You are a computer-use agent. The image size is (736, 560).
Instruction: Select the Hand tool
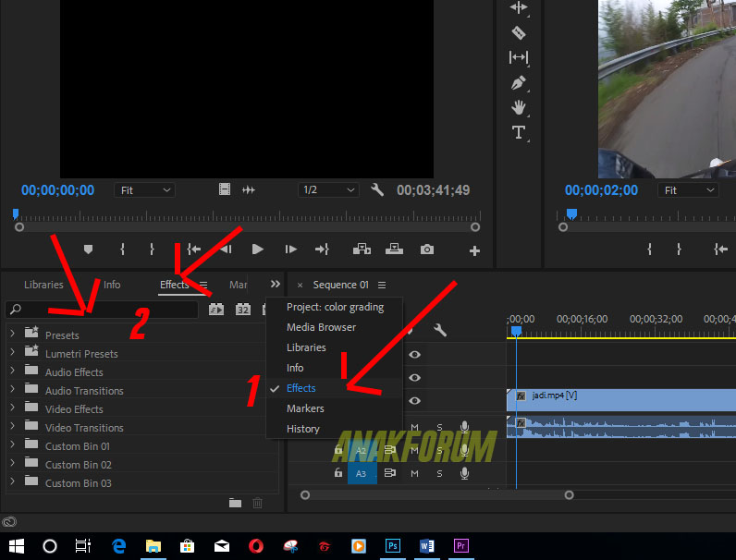pyautogui.click(x=518, y=107)
